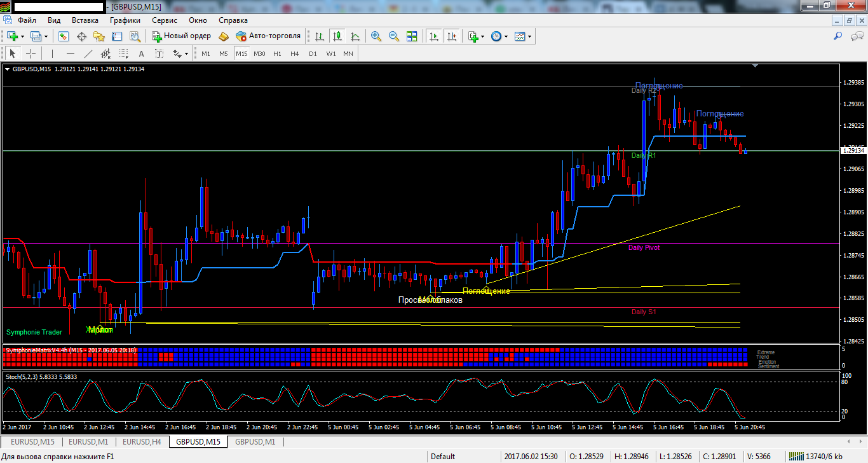Open the Templates icon

(520, 36)
